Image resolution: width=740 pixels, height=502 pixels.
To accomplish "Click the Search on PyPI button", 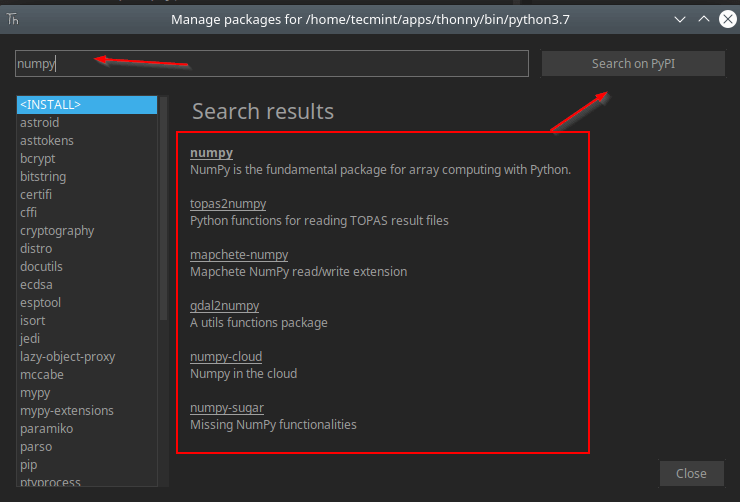I will click(633, 64).
